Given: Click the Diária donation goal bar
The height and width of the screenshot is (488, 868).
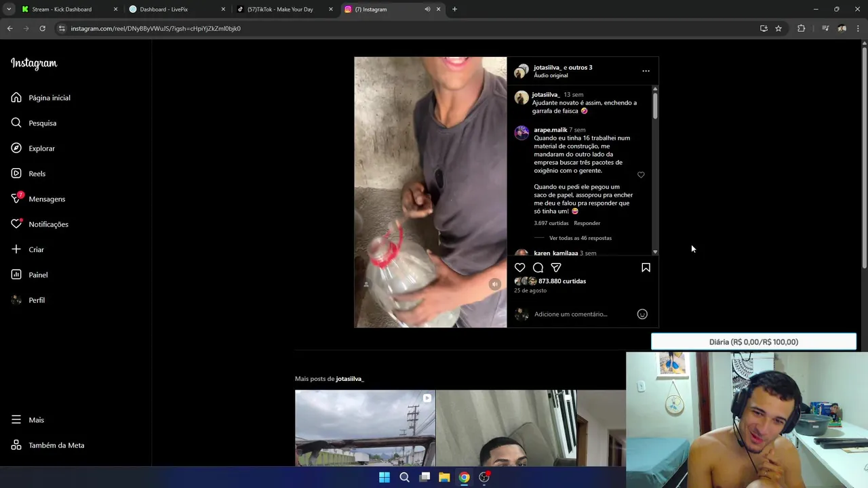Looking at the screenshot, I should pyautogui.click(x=753, y=342).
